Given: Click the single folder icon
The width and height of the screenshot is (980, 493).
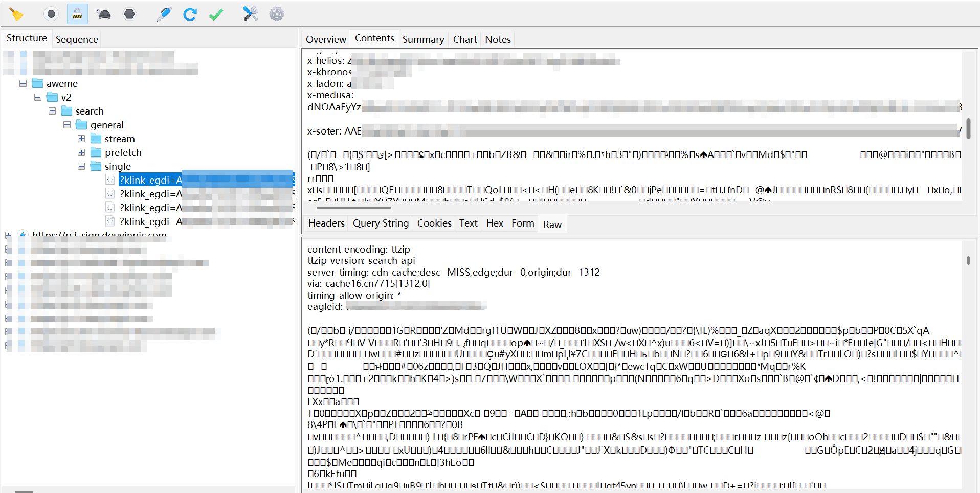Looking at the screenshot, I should tap(96, 166).
